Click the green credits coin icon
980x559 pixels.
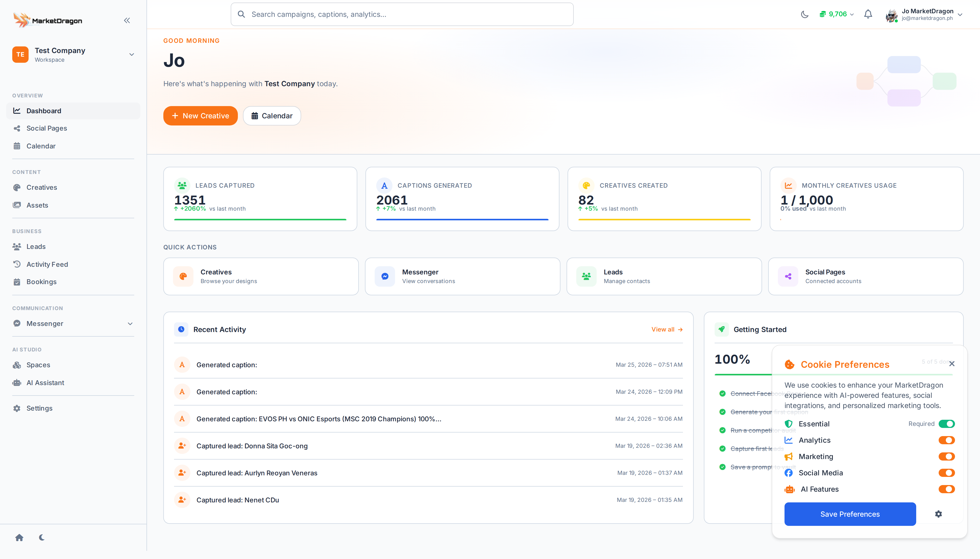click(823, 14)
